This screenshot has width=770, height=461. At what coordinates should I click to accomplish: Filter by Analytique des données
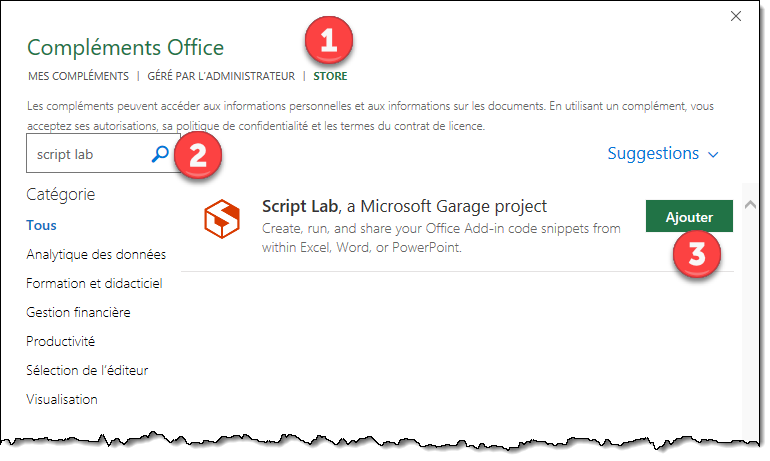tap(96, 255)
